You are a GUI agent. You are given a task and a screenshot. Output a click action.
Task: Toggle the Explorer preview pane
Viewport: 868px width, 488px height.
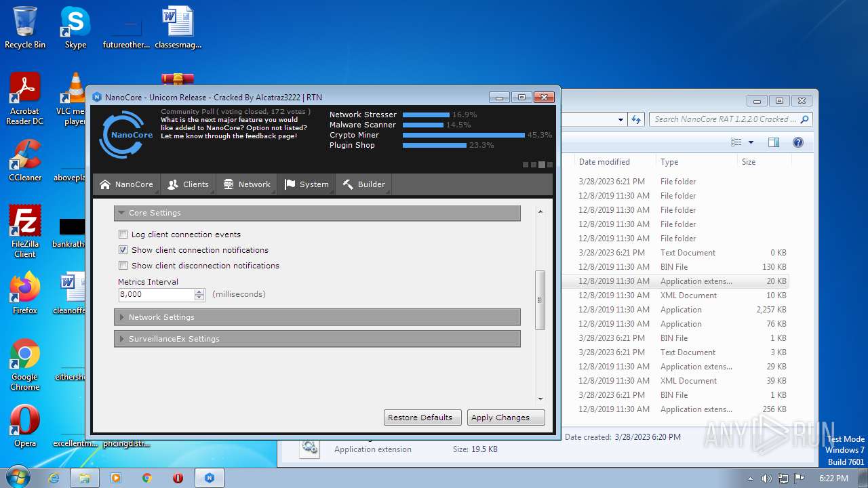click(x=774, y=142)
